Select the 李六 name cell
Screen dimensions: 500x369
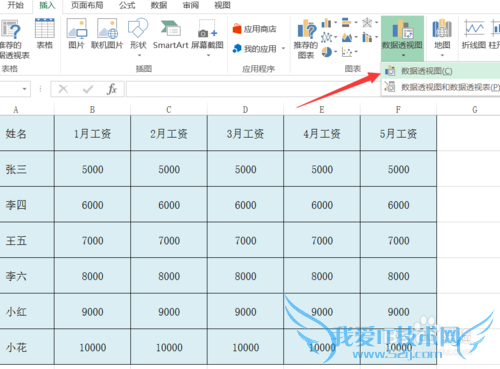pyautogui.click(x=27, y=276)
